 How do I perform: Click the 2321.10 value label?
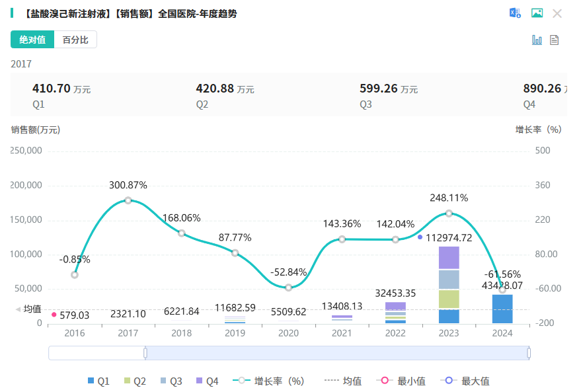(x=128, y=314)
